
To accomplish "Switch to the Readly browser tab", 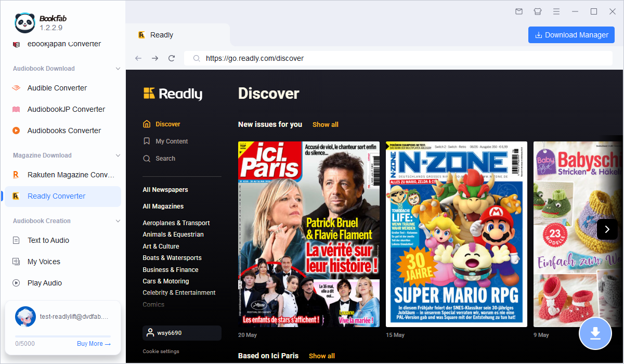I will 178,35.
